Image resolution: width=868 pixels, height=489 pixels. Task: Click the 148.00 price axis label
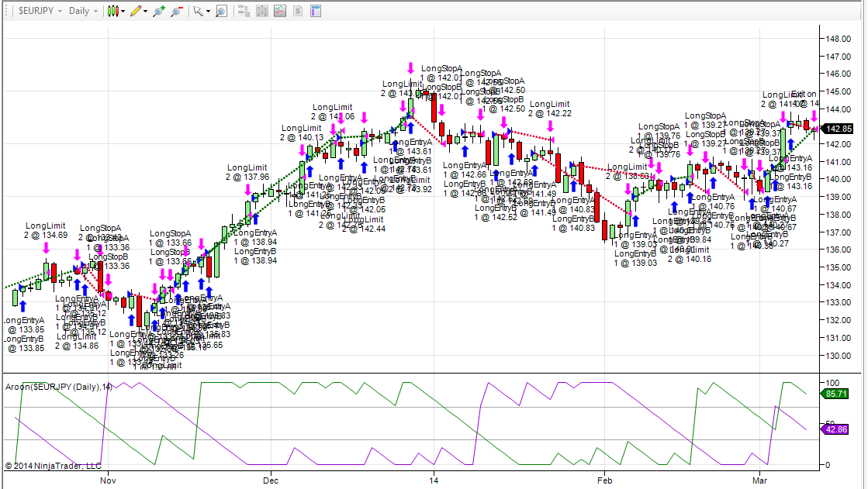pos(838,39)
